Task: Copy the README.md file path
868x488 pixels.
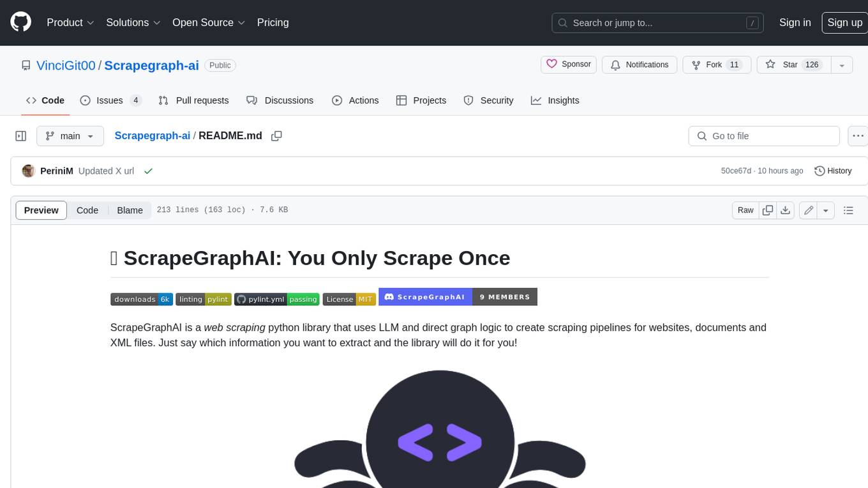Action: tap(276, 136)
